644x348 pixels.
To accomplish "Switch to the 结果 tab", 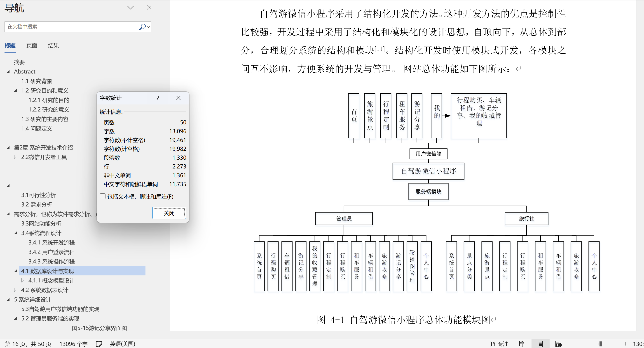I will [53, 45].
